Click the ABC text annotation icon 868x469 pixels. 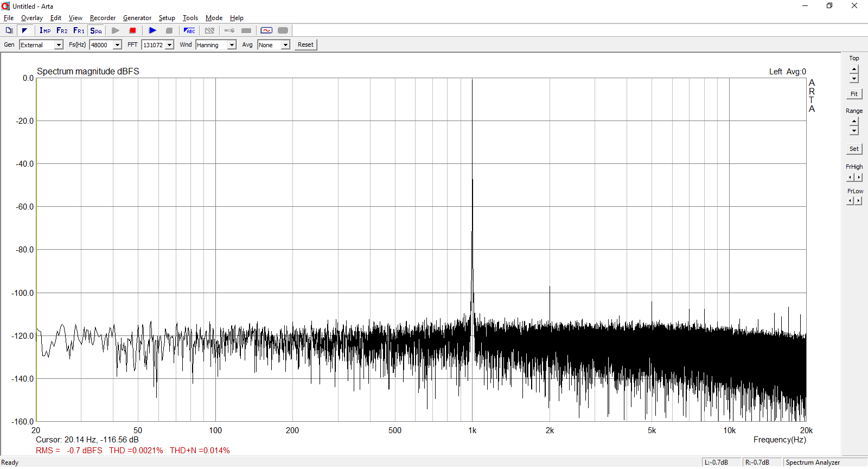tap(189, 30)
